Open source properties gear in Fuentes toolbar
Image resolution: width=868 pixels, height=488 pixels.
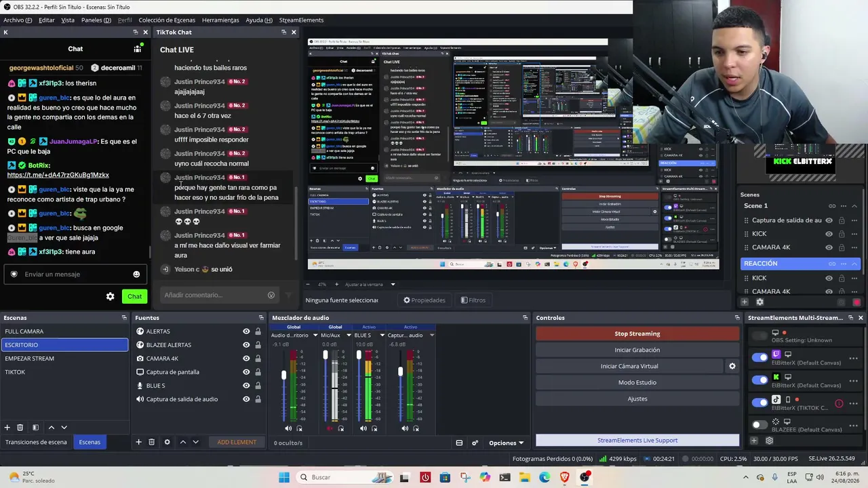[x=167, y=442]
